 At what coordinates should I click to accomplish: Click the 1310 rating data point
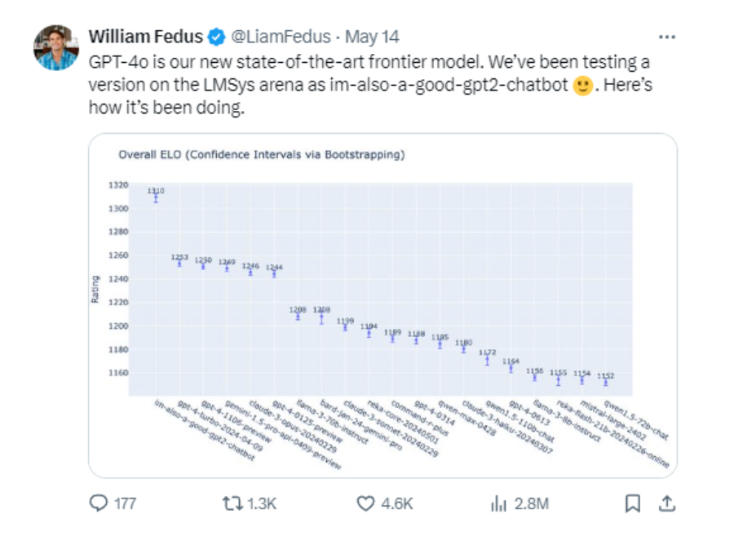[x=156, y=197]
